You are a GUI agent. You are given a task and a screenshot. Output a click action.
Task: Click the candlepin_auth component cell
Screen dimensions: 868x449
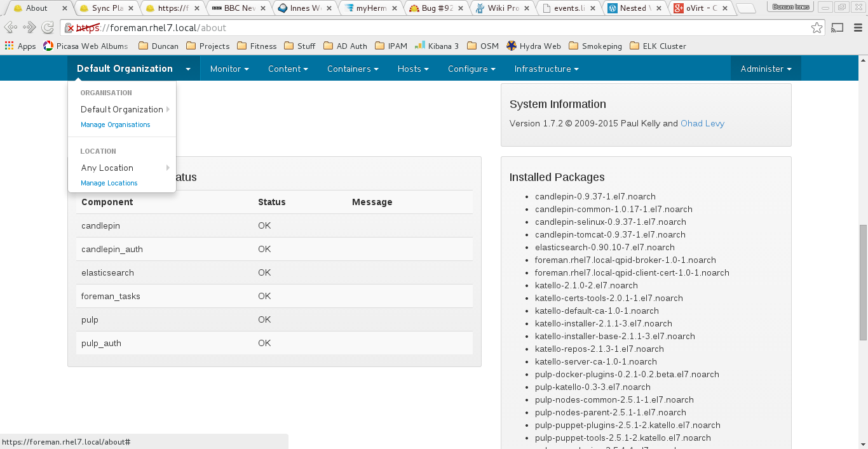(x=112, y=249)
